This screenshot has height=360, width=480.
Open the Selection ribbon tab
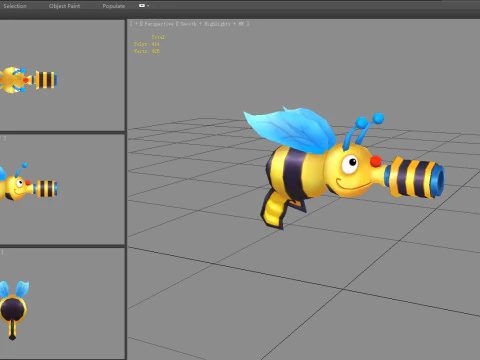click(15, 6)
